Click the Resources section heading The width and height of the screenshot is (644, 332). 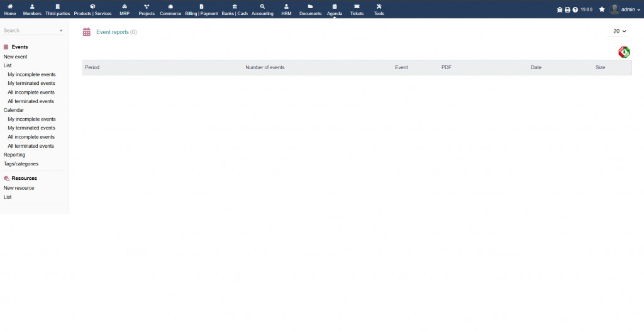coord(25,179)
